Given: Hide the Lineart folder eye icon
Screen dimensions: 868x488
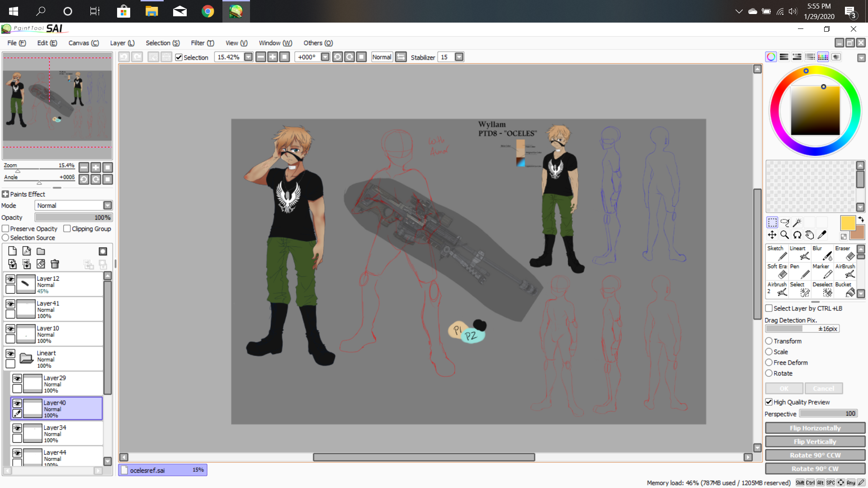Looking at the screenshot, I should [x=10, y=354].
